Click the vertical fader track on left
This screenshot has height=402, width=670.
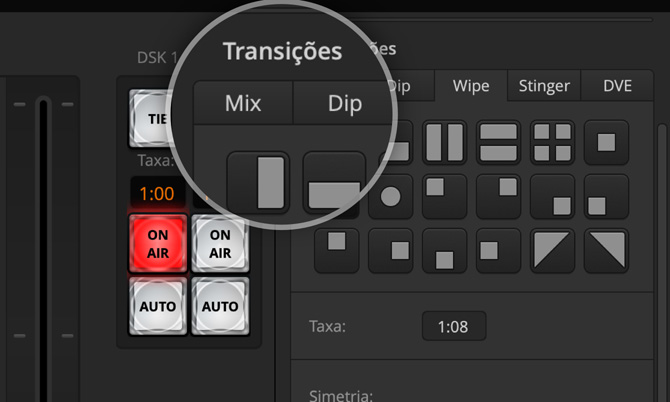42,250
